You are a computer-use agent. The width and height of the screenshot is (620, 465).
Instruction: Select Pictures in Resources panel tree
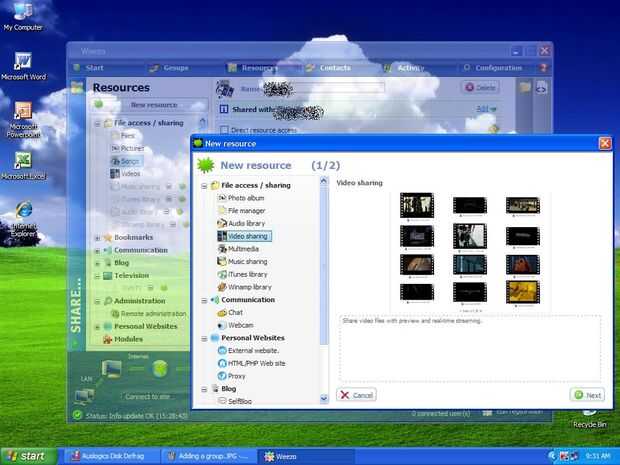click(127, 148)
